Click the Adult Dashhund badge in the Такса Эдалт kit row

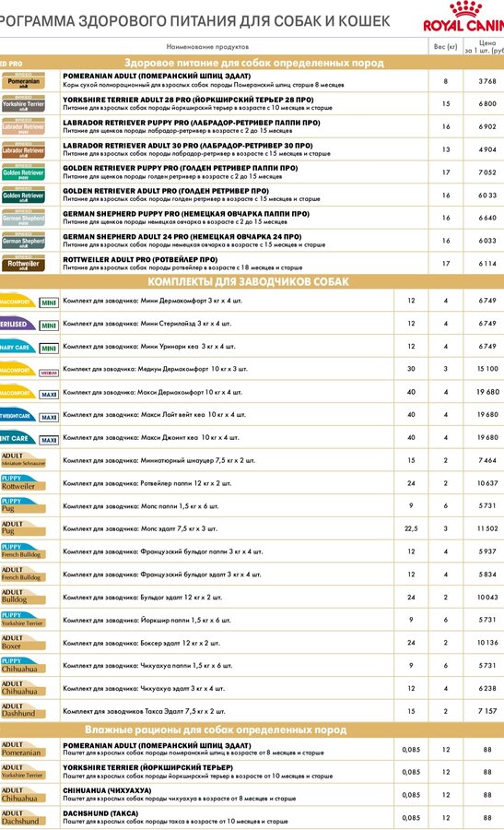tap(23, 710)
